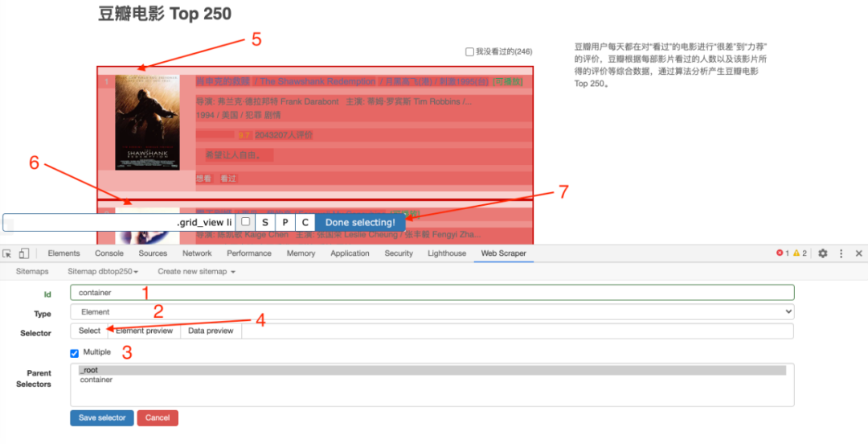Open the Lighthouse tab
868x444 pixels.
pos(447,253)
